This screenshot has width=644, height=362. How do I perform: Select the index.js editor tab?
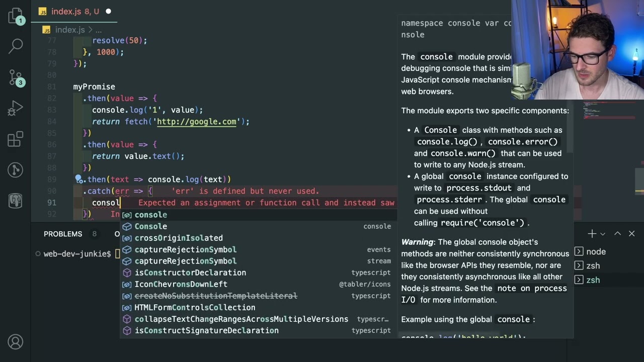74,11
